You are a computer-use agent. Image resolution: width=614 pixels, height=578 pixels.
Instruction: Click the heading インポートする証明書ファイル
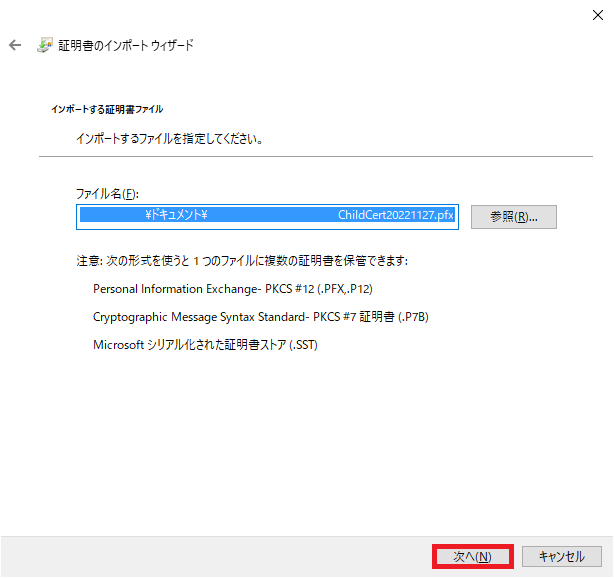point(107,109)
